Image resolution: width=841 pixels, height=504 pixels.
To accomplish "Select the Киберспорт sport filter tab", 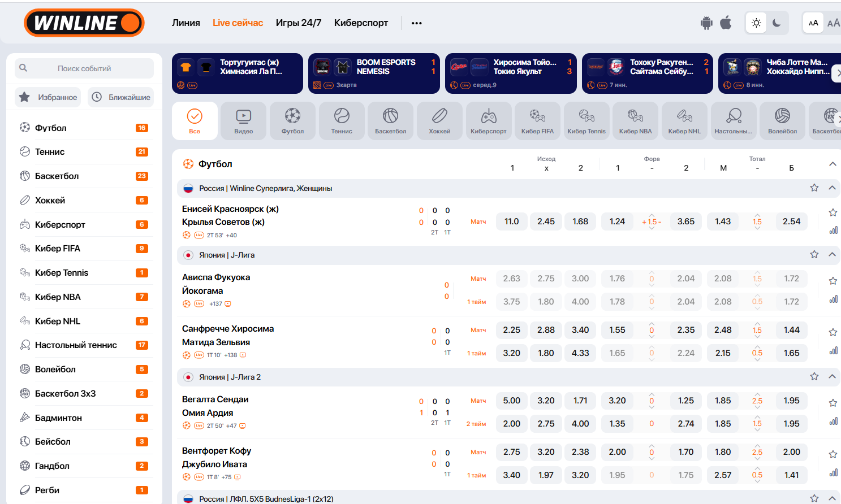I will [x=489, y=121].
